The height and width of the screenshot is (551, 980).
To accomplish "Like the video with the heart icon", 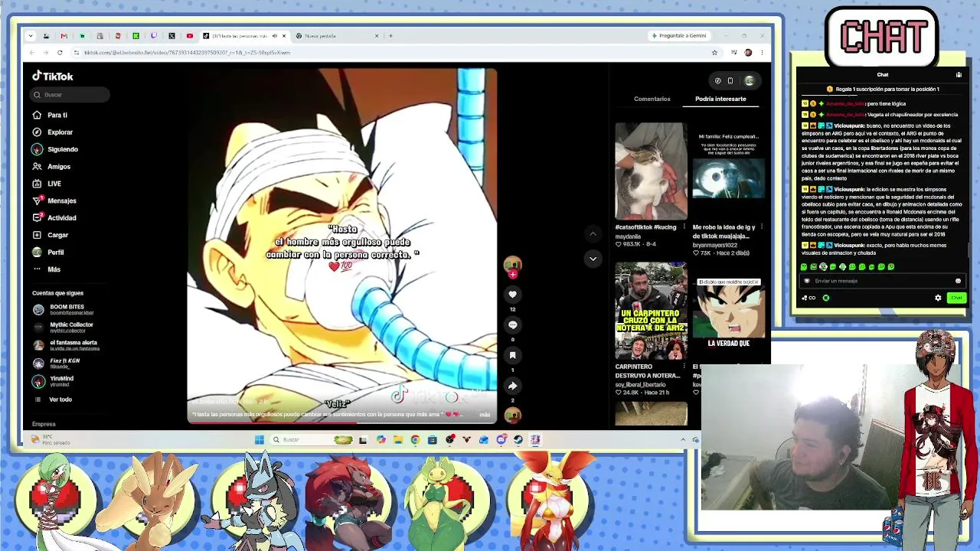I will click(x=513, y=295).
